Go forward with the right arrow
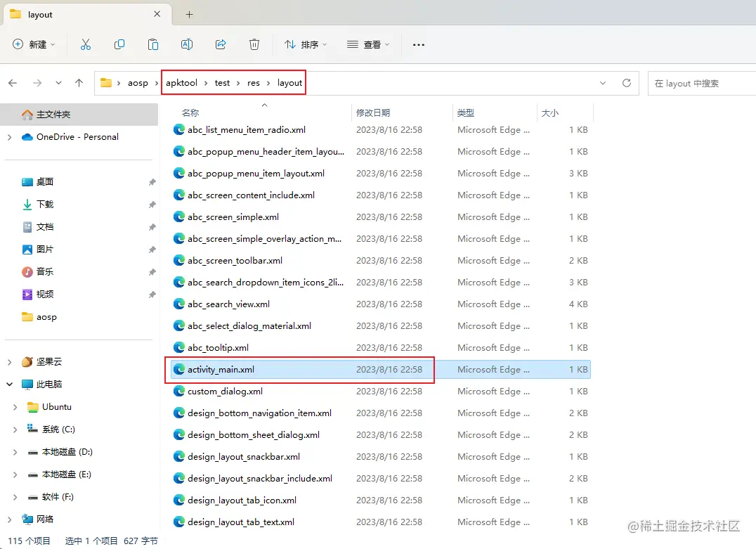Screen dimensions: 756x549 (37, 83)
